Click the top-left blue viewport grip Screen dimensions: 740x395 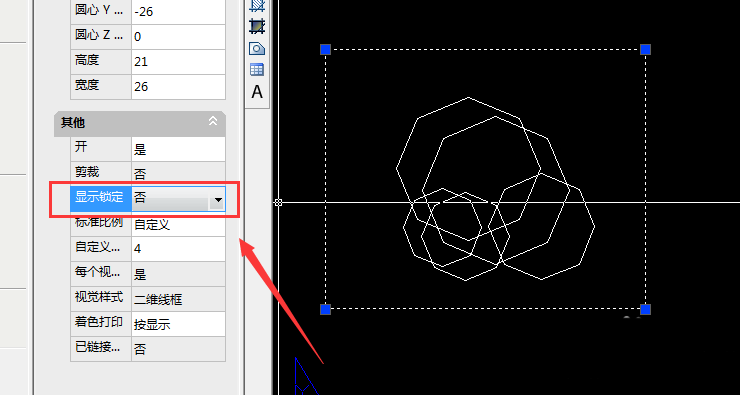point(325,49)
